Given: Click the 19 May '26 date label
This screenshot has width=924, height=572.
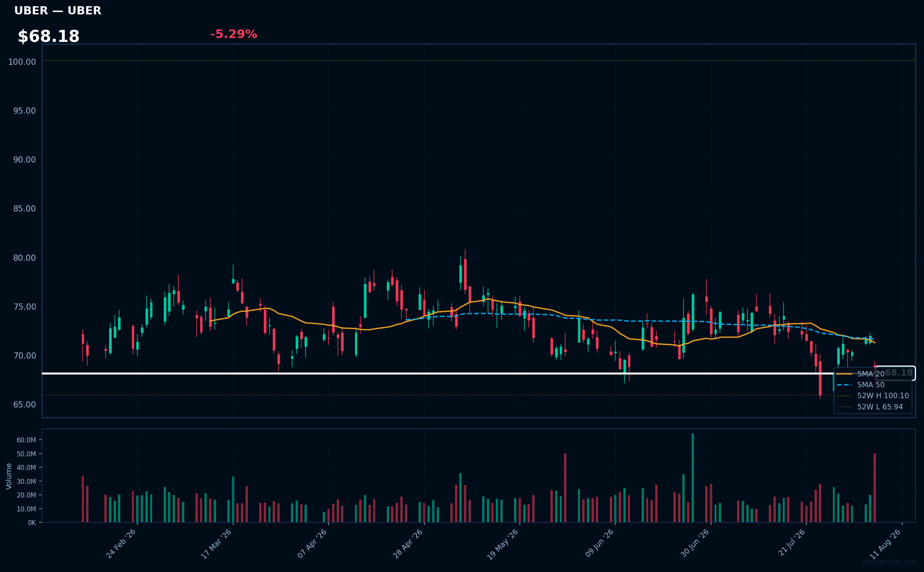Looking at the screenshot, I should (502, 544).
